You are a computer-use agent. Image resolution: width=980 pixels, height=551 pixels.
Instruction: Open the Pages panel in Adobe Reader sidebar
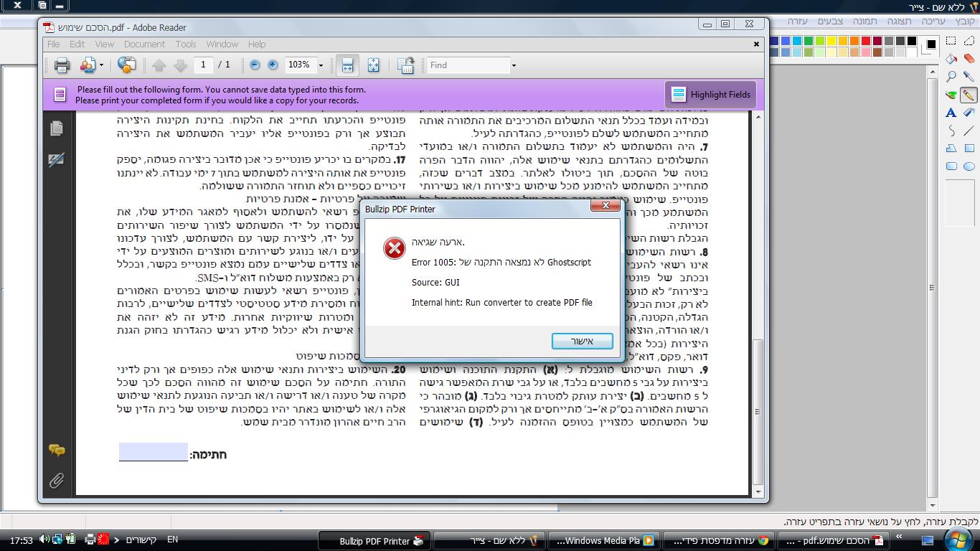click(x=57, y=128)
